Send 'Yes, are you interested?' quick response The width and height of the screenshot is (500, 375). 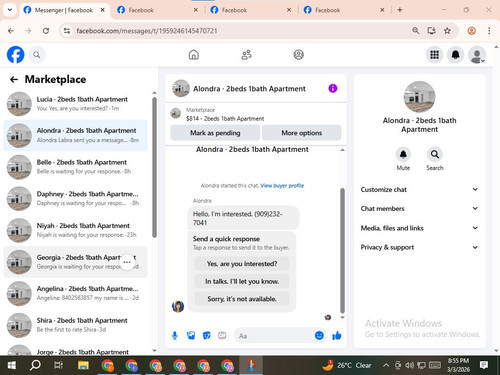[x=242, y=264]
